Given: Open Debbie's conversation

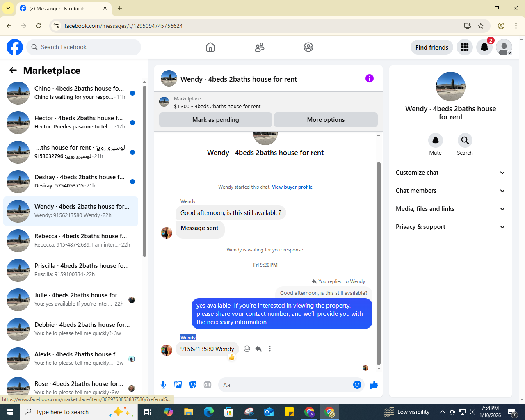Looking at the screenshot, I should click(x=71, y=329).
